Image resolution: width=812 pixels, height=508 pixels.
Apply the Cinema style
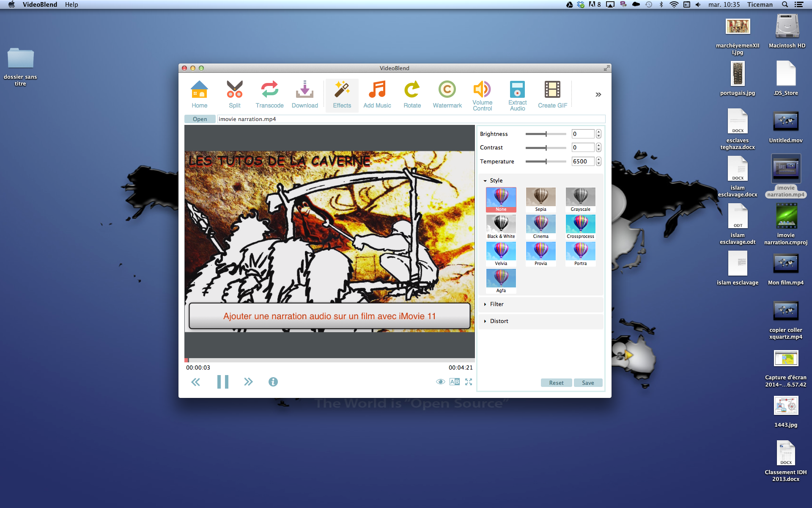coord(540,227)
